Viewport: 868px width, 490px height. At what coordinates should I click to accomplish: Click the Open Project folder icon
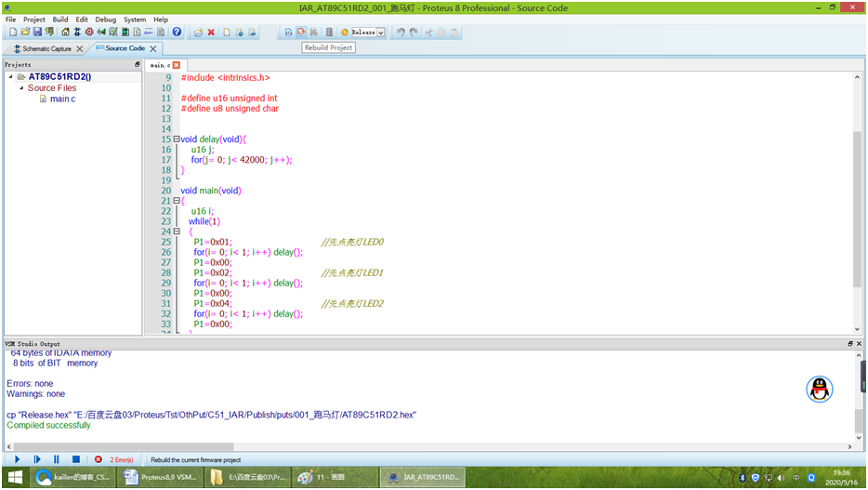[x=25, y=33]
